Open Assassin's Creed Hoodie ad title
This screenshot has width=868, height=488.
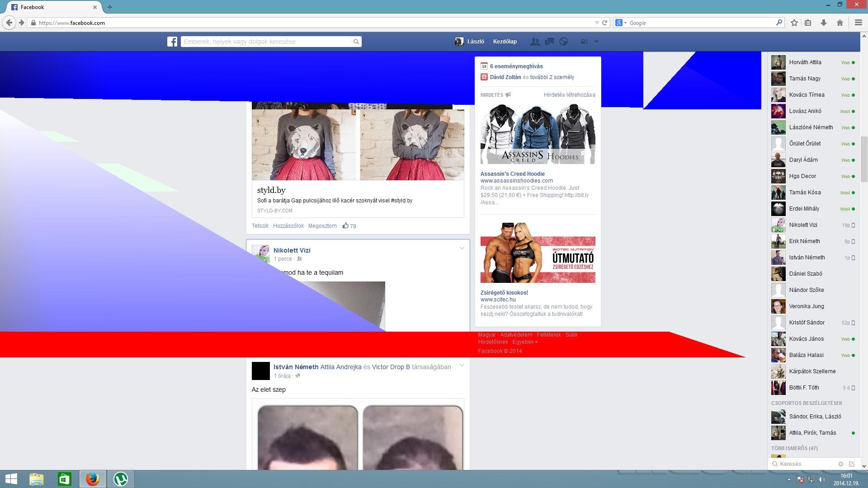(x=512, y=174)
